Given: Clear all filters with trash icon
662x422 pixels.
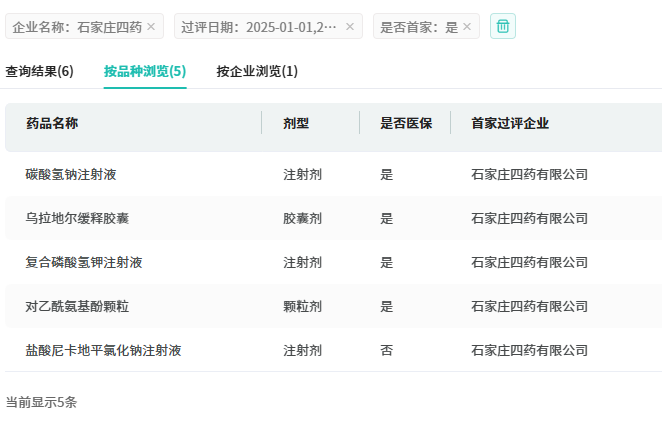Looking at the screenshot, I should coord(503,27).
